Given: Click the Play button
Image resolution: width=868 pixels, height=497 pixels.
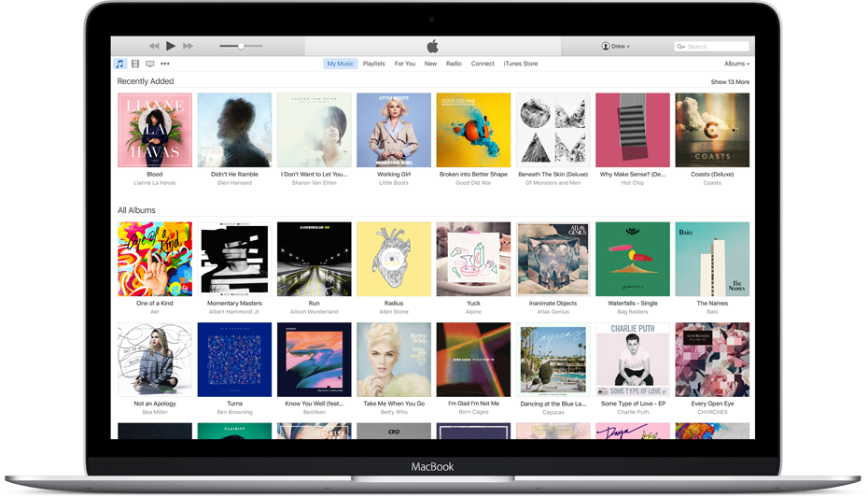Looking at the screenshot, I should click(171, 46).
